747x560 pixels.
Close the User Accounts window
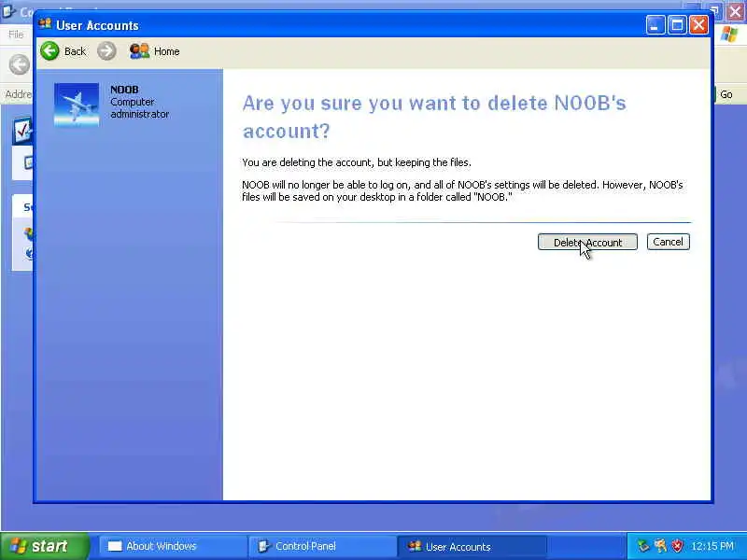click(698, 25)
